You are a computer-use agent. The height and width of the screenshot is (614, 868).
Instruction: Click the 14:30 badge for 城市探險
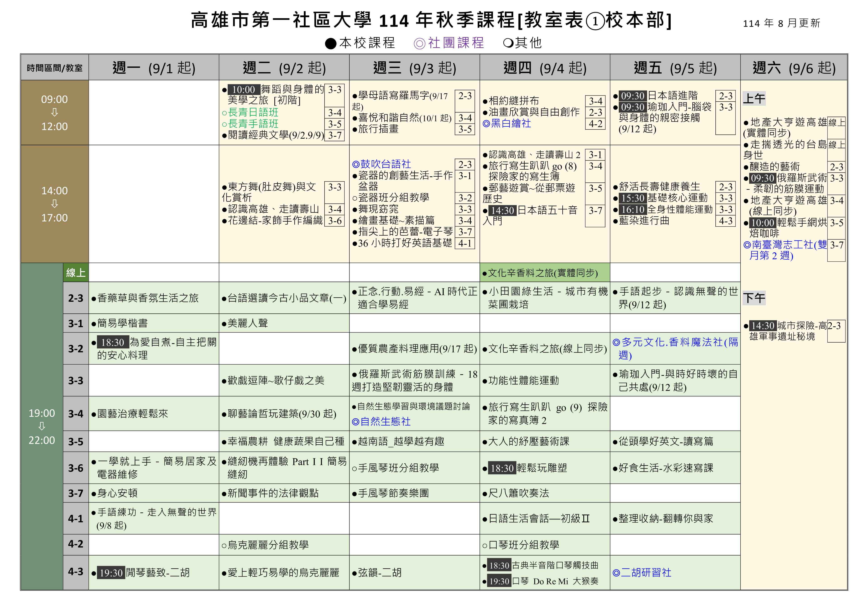click(x=762, y=326)
